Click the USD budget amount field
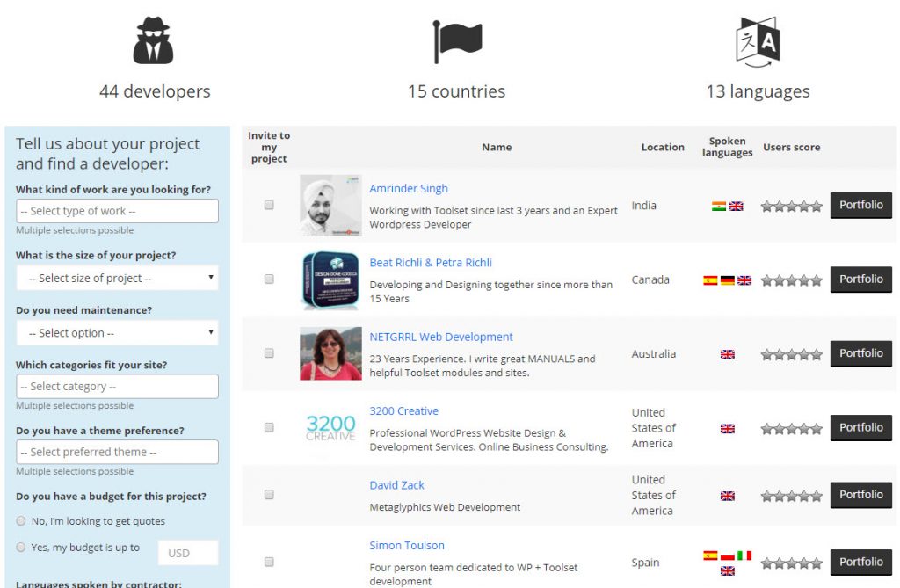The image size is (900, 588). [187, 553]
